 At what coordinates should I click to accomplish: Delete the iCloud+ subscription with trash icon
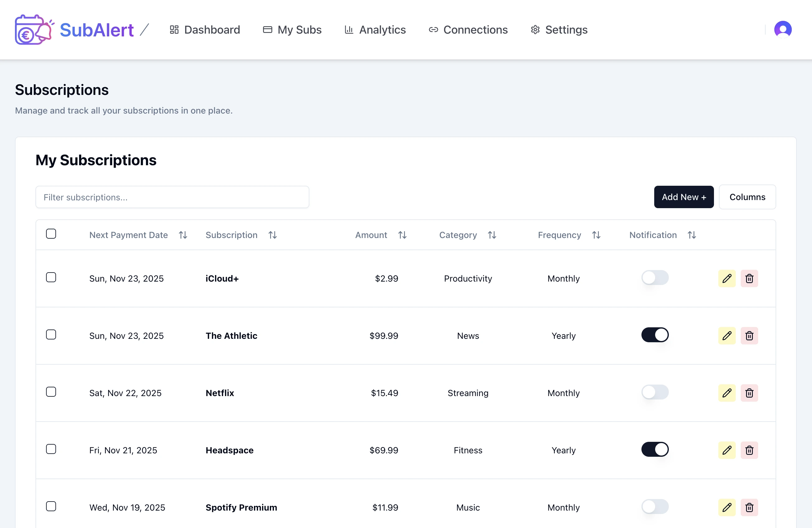point(749,278)
